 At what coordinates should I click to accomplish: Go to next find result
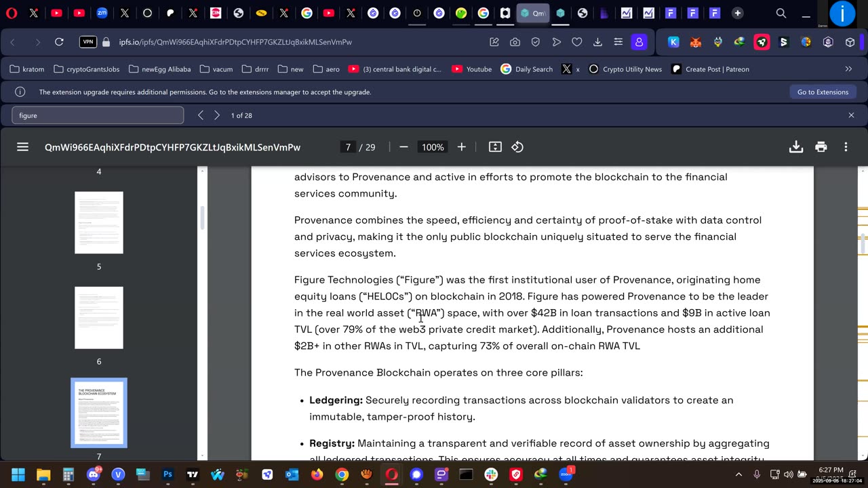click(x=217, y=115)
